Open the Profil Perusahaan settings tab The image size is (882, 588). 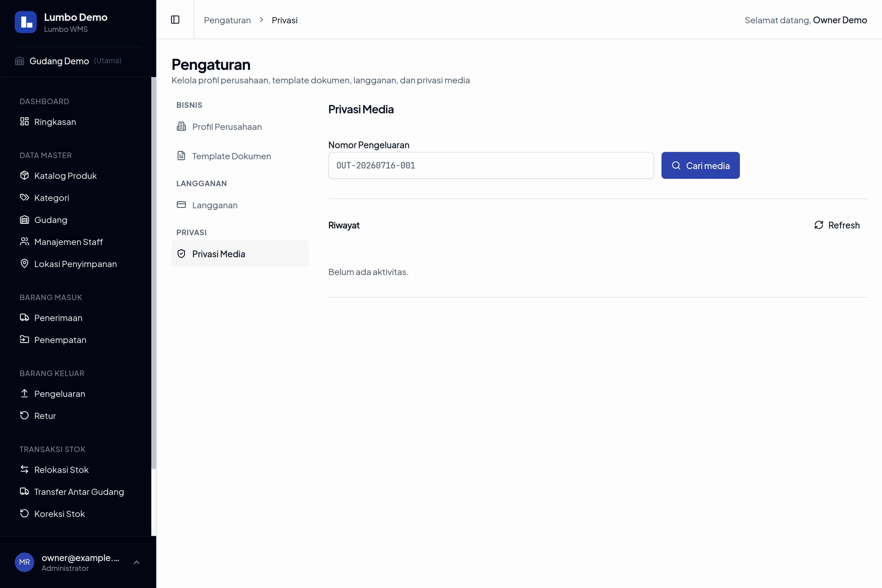coord(240,127)
